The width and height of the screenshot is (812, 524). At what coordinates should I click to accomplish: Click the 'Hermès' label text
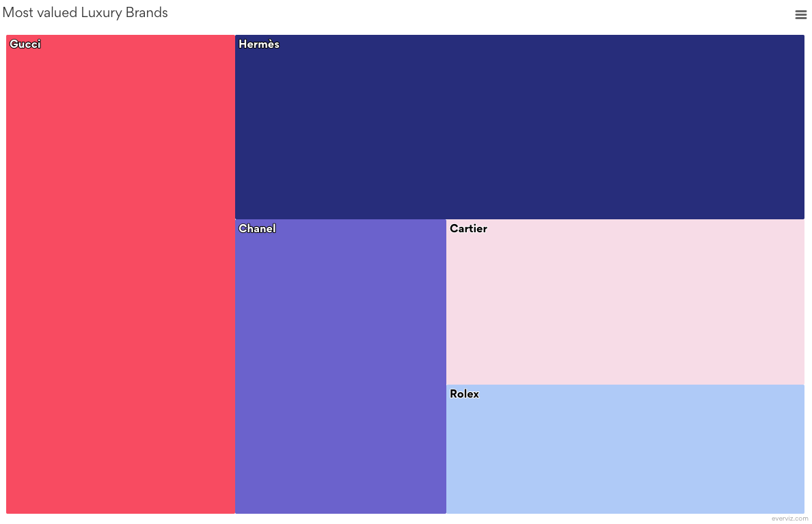click(259, 44)
